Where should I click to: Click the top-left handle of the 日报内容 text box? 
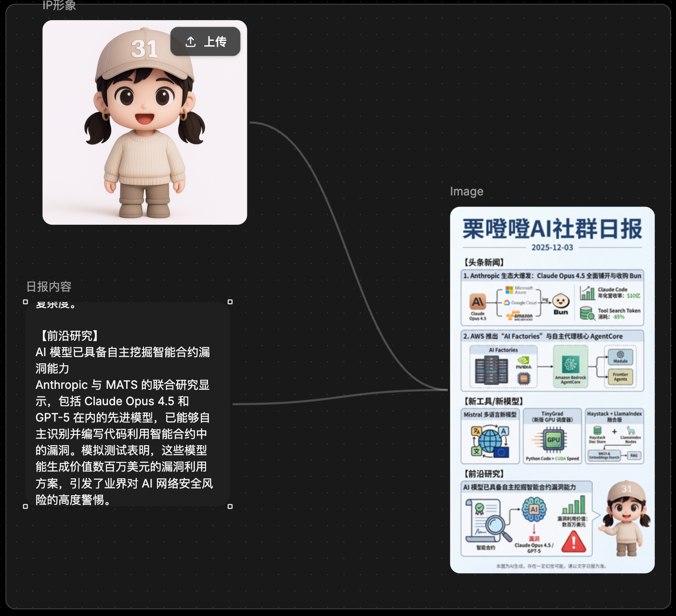pos(26,302)
